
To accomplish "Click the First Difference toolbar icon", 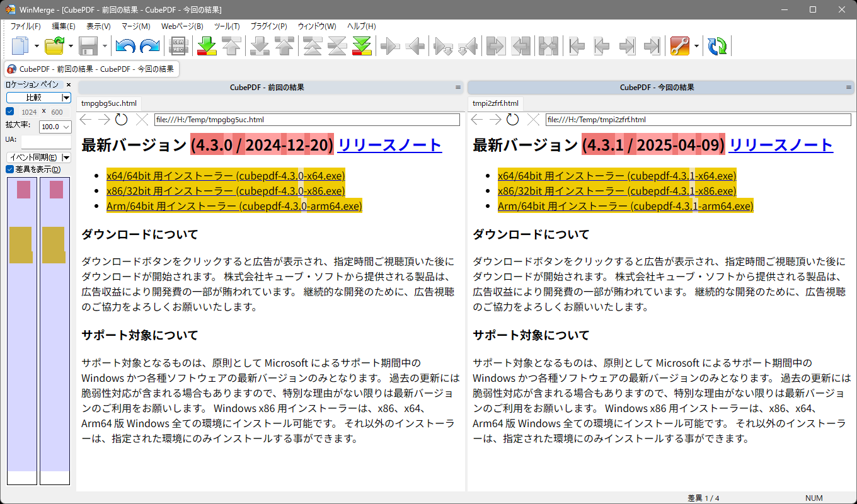I will pos(313,46).
